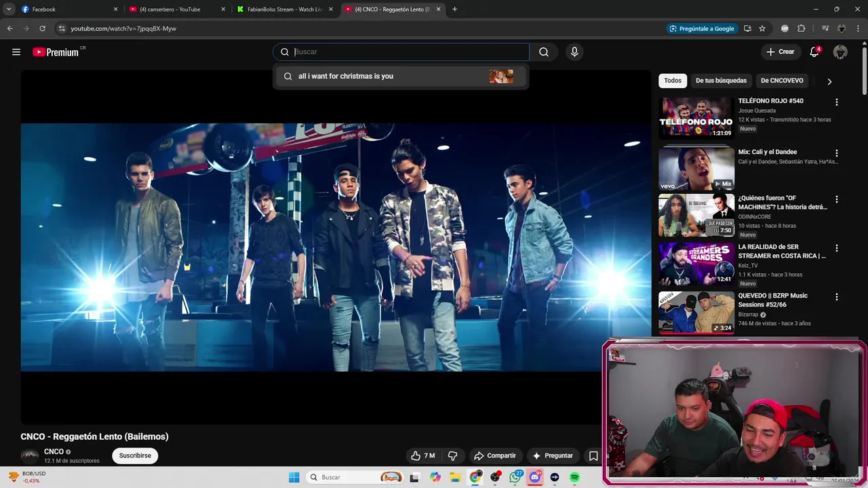Show more filter chips with right arrow
868x488 pixels.
(829, 81)
